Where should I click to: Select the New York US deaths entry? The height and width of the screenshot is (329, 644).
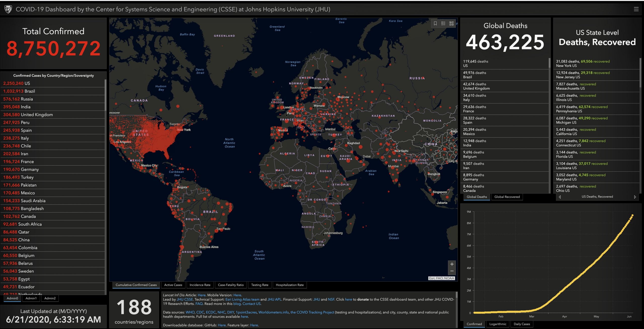(596, 64)
